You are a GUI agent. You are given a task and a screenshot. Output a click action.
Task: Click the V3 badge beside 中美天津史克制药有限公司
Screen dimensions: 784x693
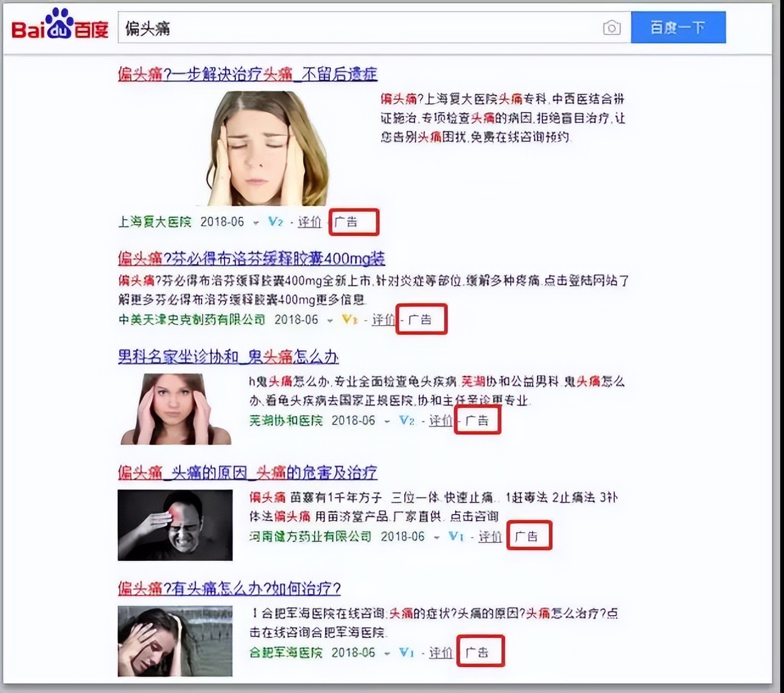point(348,319)
